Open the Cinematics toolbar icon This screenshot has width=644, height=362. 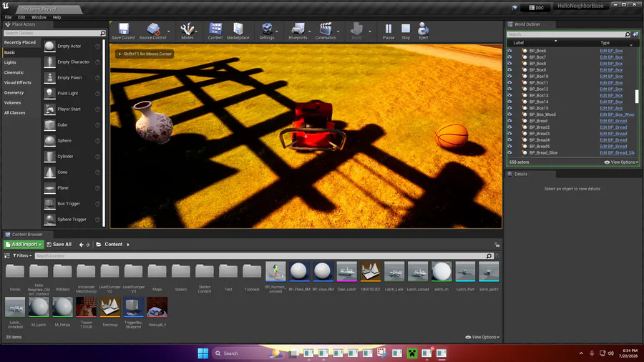click(326, 29)
